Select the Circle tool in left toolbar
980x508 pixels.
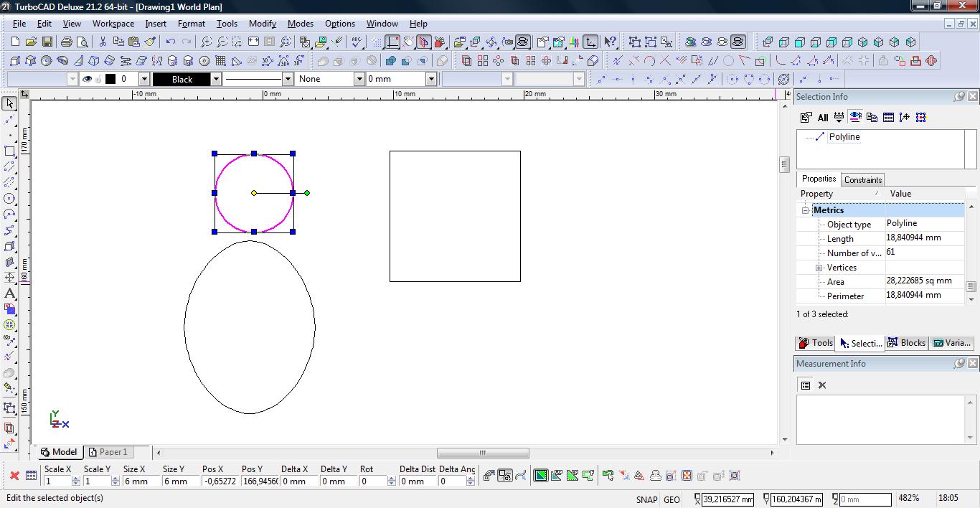pyautogui.click(x=10, y=199)
